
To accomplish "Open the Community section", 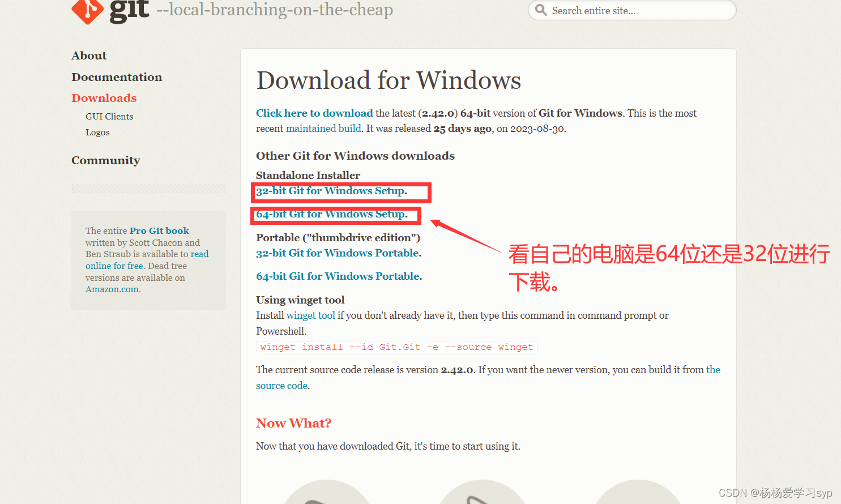I will click(105, 160).
